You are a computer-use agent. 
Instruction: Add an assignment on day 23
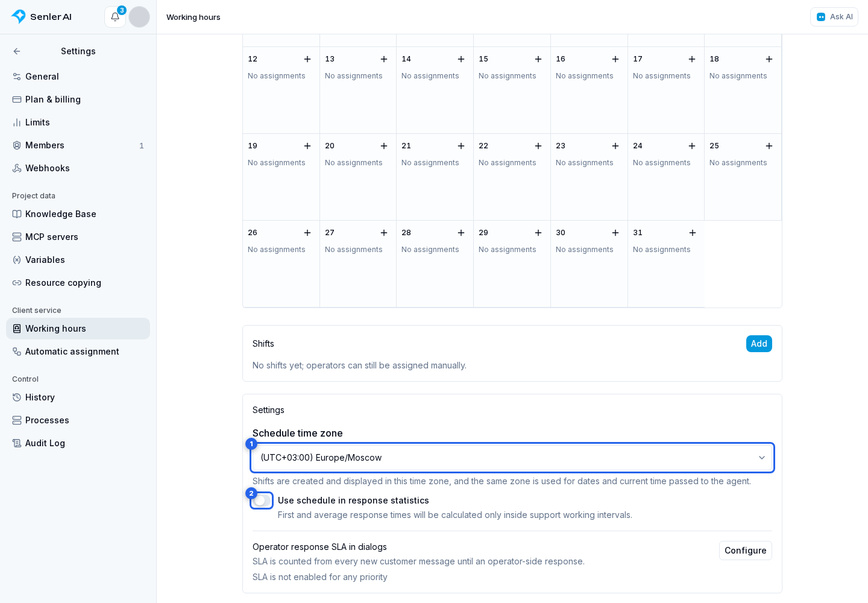615,146
